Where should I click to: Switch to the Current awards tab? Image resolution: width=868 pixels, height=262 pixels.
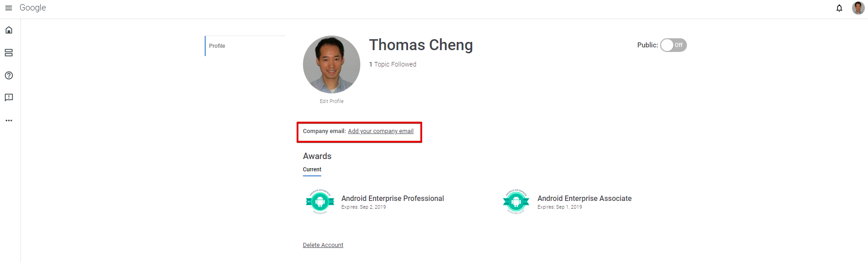(312, 170)
